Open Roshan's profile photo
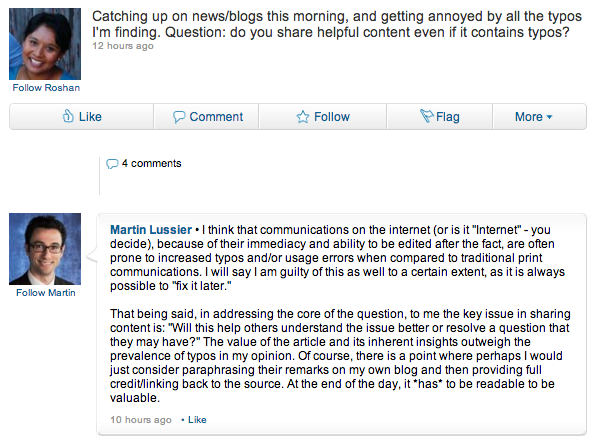The image size is (598, 447). [45, 44]
